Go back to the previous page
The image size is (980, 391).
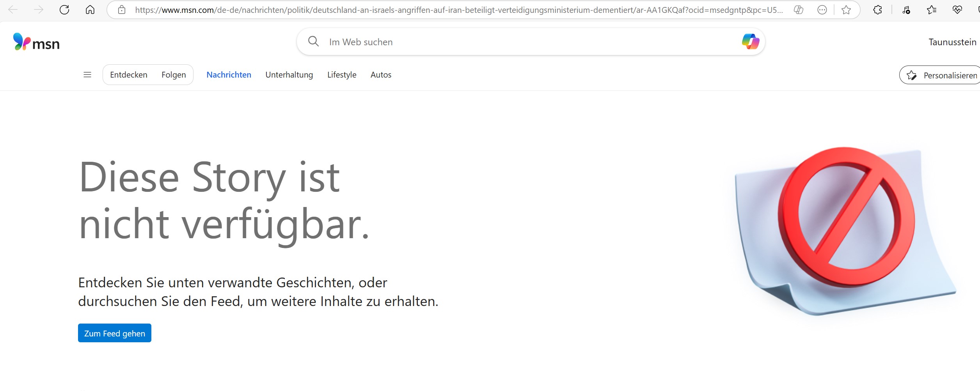pos(13,10)
